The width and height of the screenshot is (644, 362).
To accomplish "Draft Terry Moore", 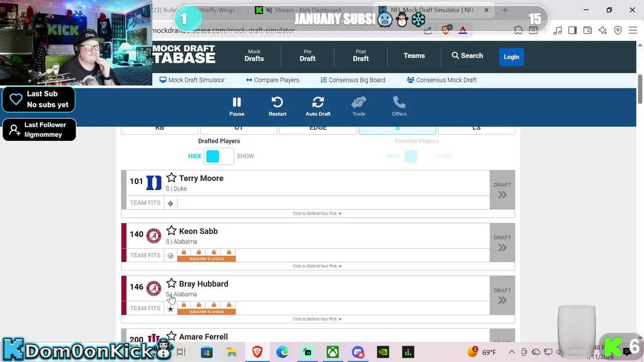I will [x=502, y=190].
